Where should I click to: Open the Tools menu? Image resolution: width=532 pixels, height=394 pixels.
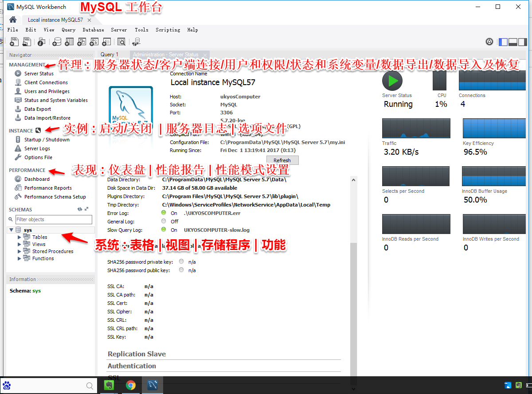click(141, 30)
